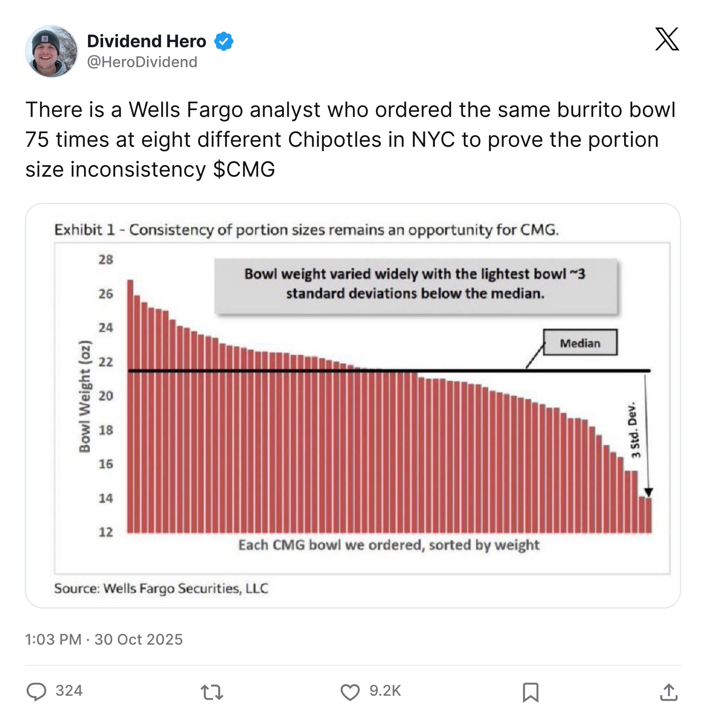
Task: Repost the tweet with the retweet icon
Action: coord(212,692)
